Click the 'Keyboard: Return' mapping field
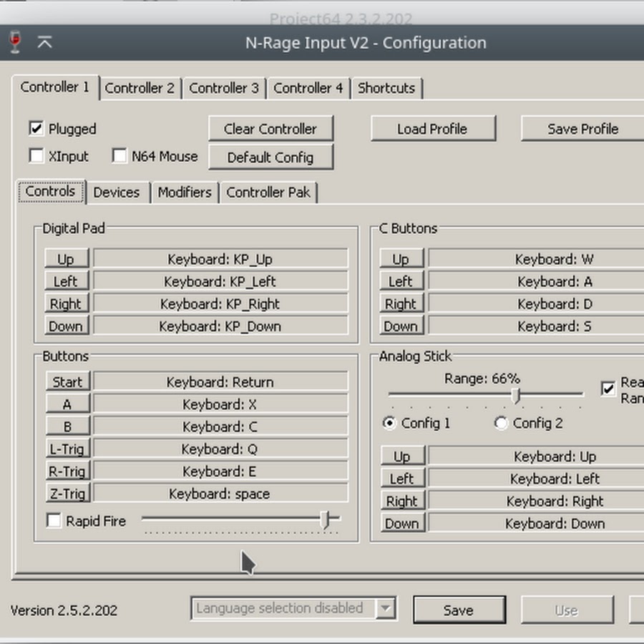The image size is (644, 644). coord(220,382)
